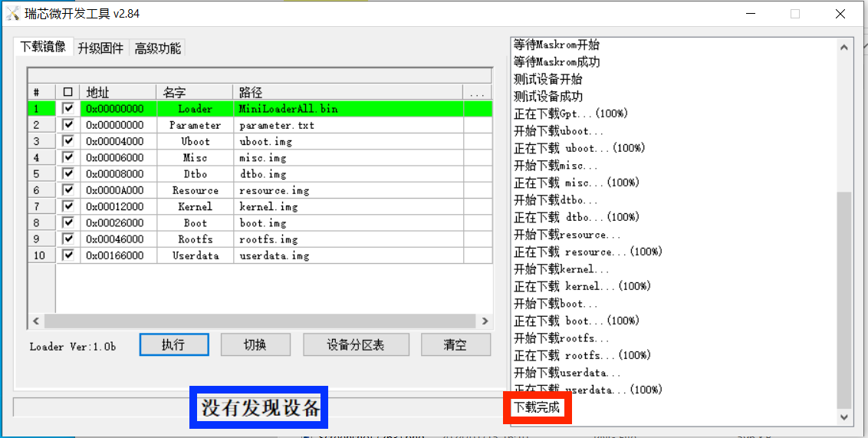The image size is (868, 438).
Task: Click address cell 0x00004000
Action: point(118,141)
